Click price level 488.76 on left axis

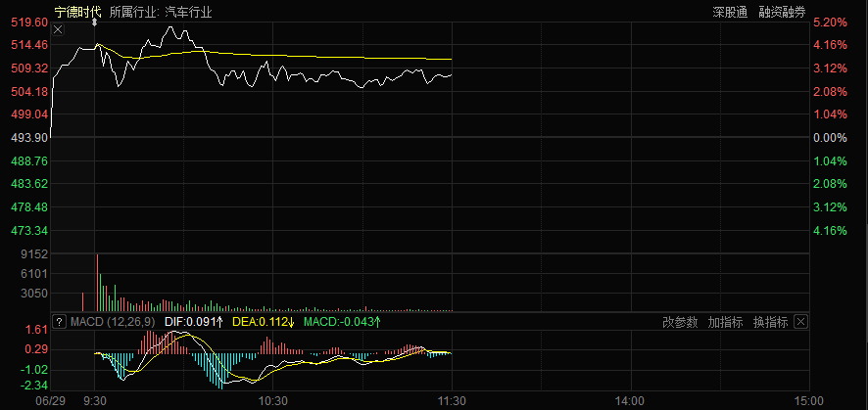click(28, 161)
